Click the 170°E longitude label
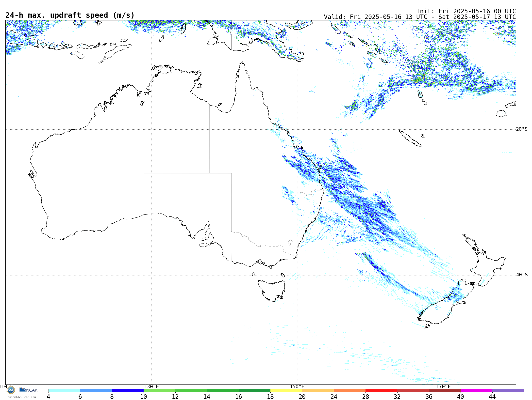The height and width of the screenshot is (400, 532). tap(443, 386)
